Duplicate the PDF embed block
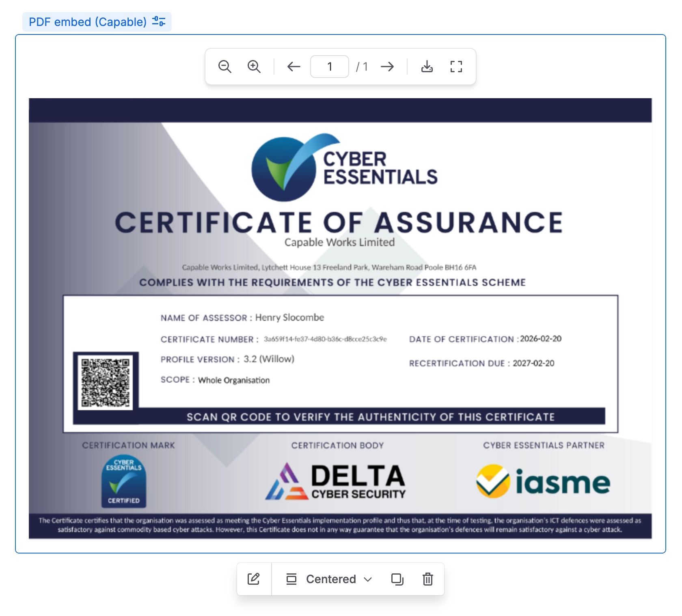Image resolution: width=682 pixels, height=616 pixels. coord(397,579)
